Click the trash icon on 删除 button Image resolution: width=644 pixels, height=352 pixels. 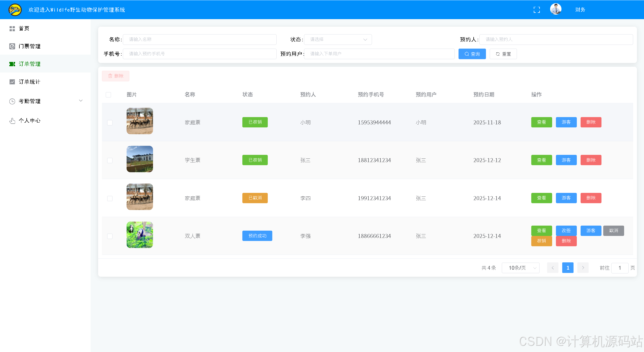pos(110,76)
